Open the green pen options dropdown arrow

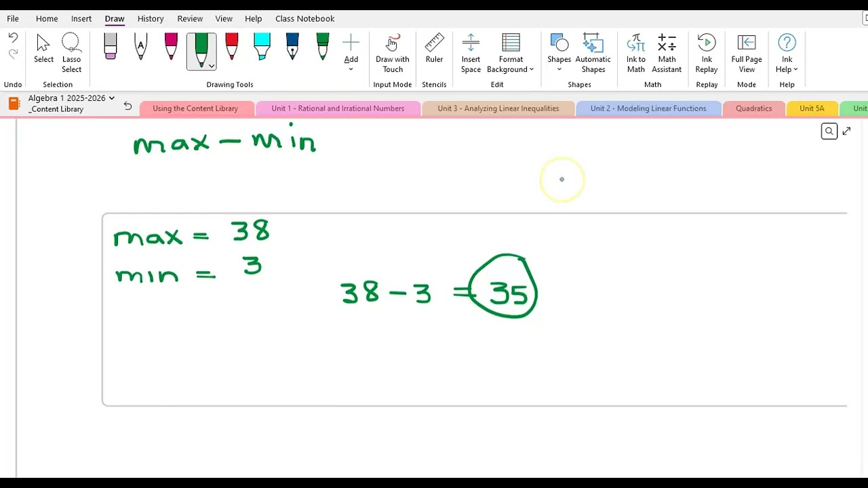(212, 66)
